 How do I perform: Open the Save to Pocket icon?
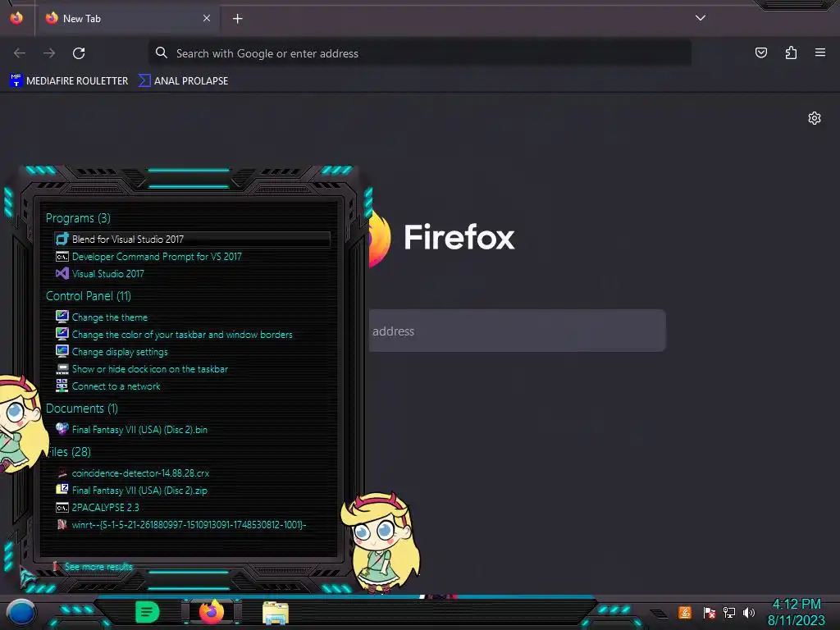760,52
